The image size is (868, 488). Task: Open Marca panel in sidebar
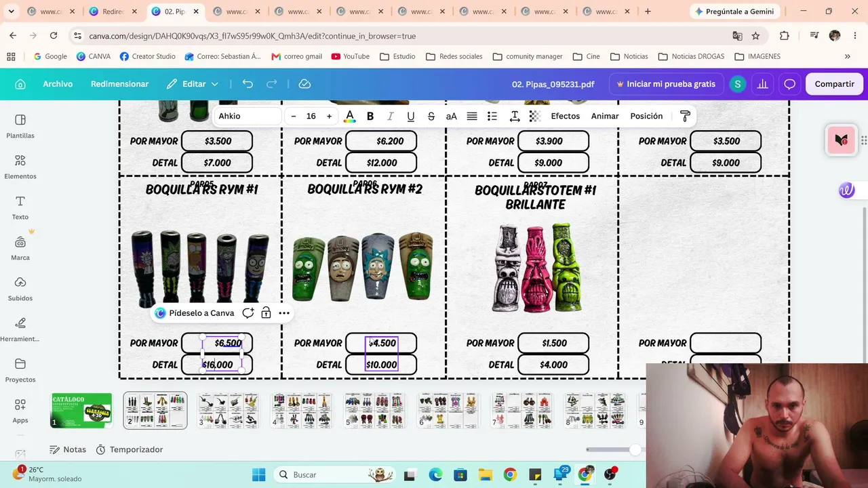point(20,248)
